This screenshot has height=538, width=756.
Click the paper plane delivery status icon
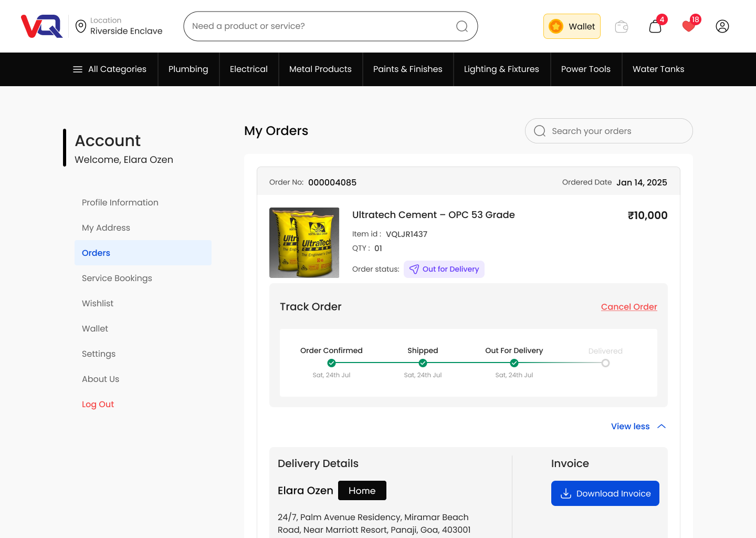coord(414,269)
